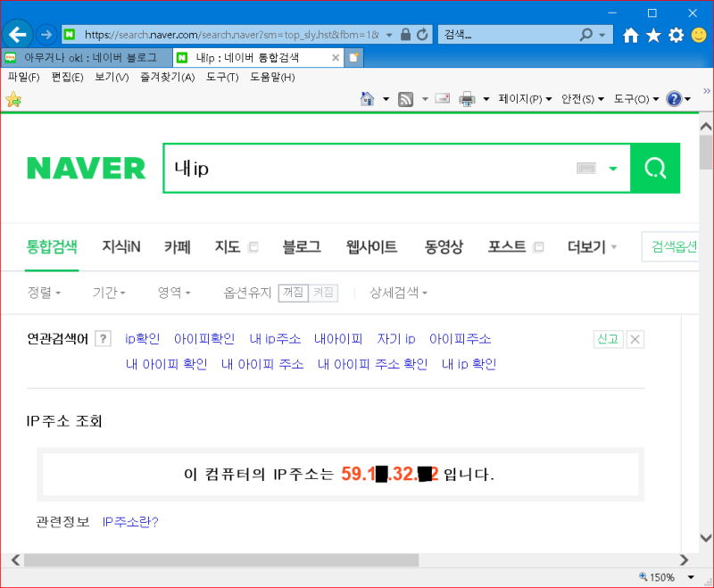The image size is (714, 588).
Task: Open the Tools gear icon
Action: [x=677, y=35]
